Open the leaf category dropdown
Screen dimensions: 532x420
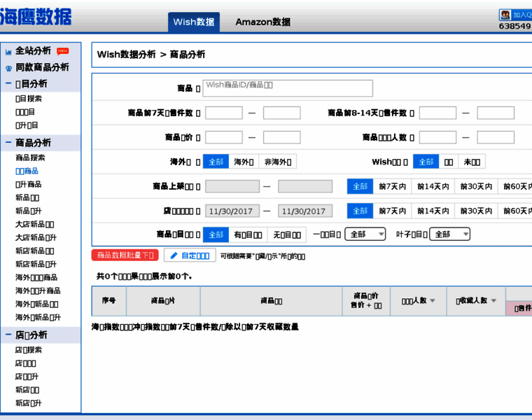coord(449,234)
